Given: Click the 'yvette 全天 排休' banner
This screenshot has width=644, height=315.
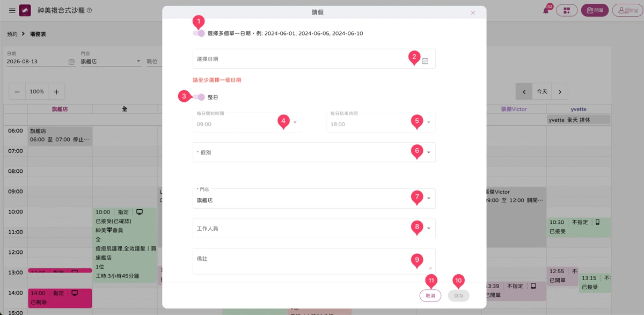Looking at the screenshot, I should tap(579, 120).
